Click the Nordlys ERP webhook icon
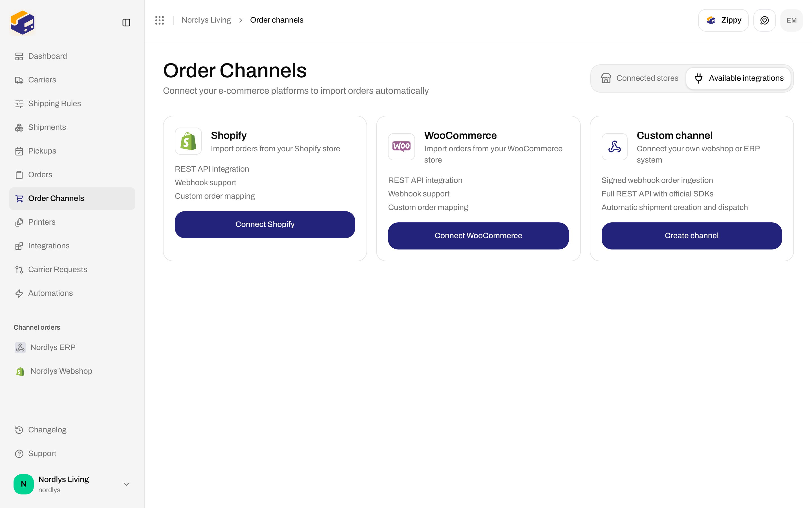 [20, 347]
